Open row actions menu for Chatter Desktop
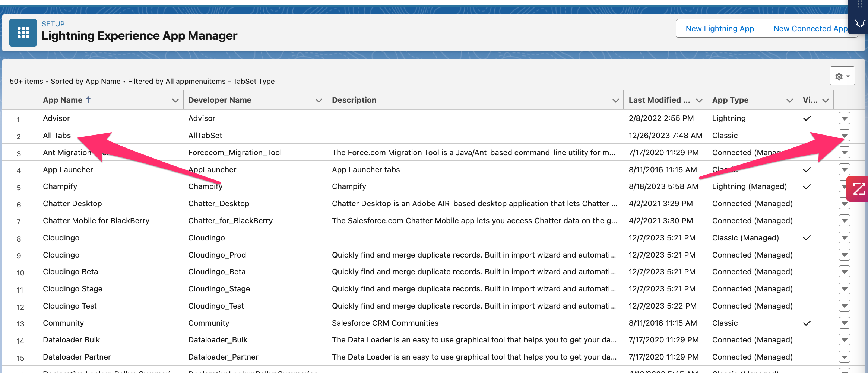This screenshot has height=373, width=868. click(x=844, y=204)
